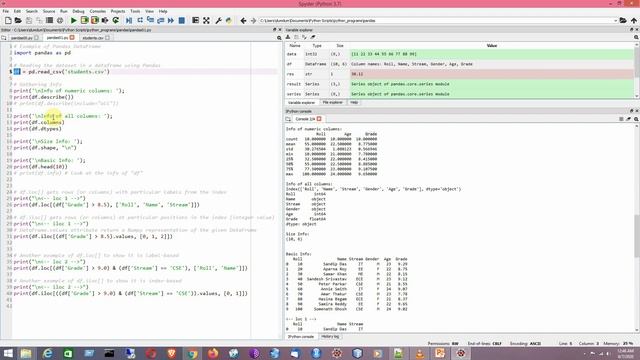Browse working directory folder icon
640x360 pixels.
pyautogui.click(x=623, y=20)
